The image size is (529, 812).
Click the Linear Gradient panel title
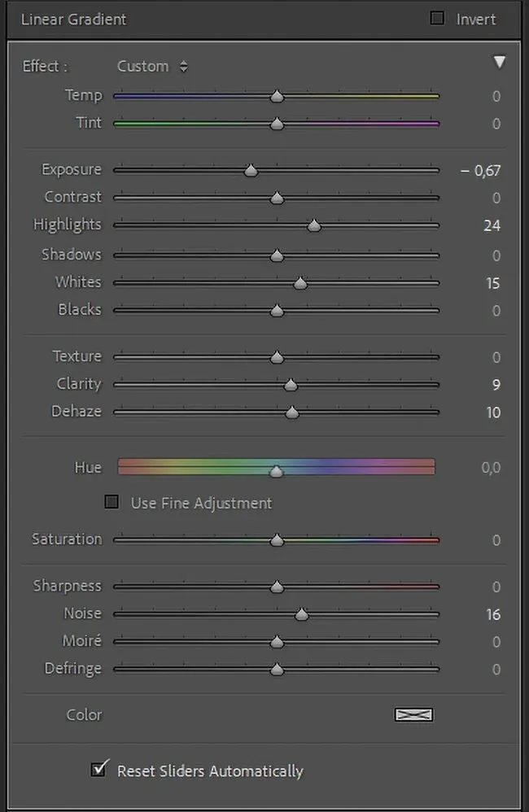point(73,19)
